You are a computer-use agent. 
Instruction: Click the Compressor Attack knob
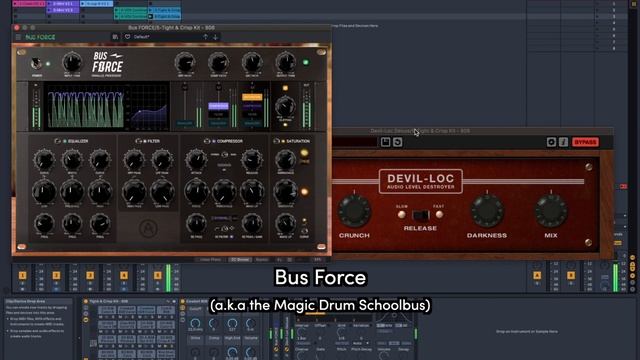(x=196, y=160)
